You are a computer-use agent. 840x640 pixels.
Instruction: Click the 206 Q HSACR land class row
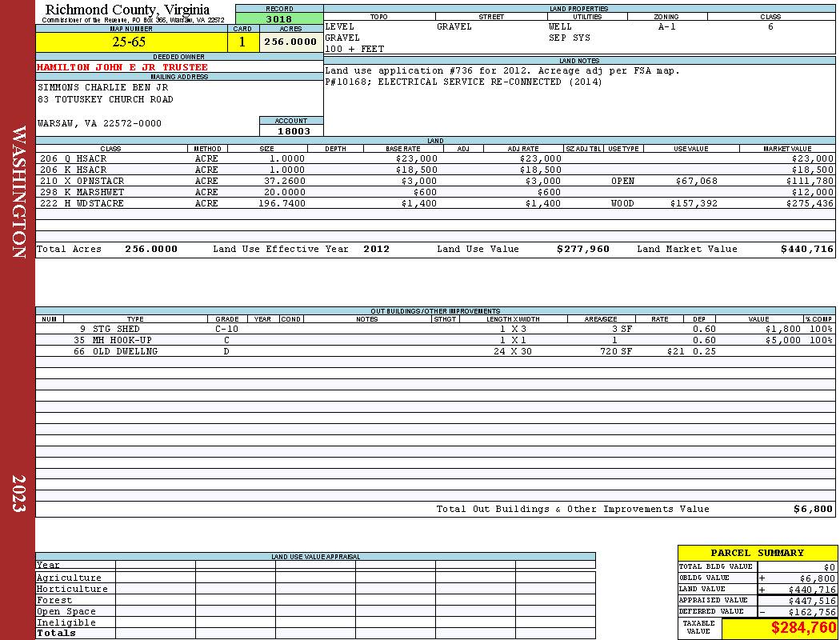(435, 159)
